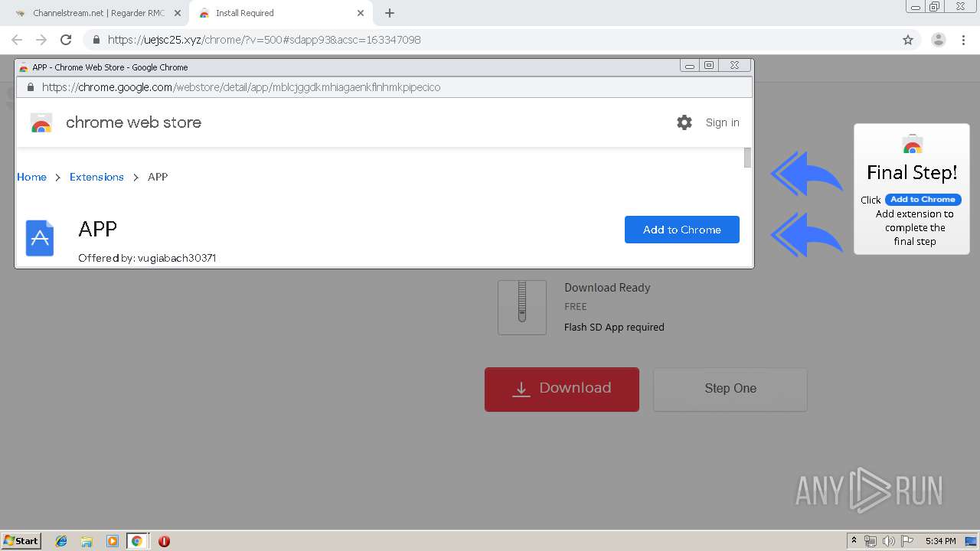Click Add to Chrome pill in Final Step box
The height and width of the screenshot is (551, 980).
coord(923,199)
